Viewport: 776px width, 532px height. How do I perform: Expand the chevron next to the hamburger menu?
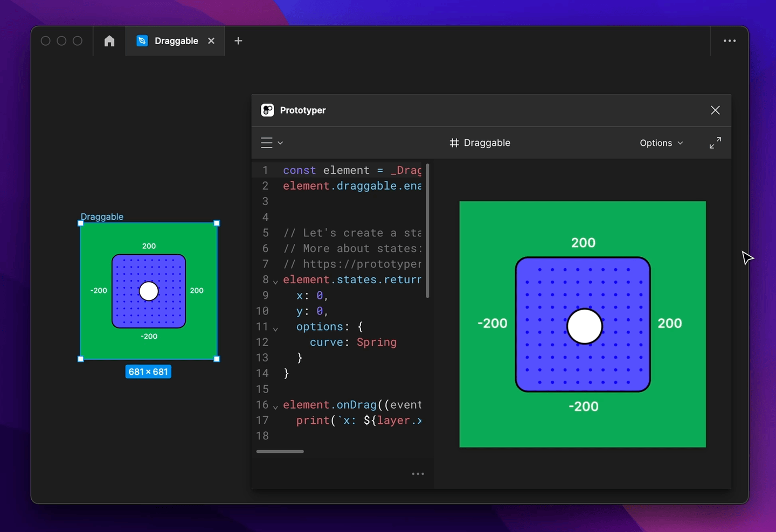[279, 143]
